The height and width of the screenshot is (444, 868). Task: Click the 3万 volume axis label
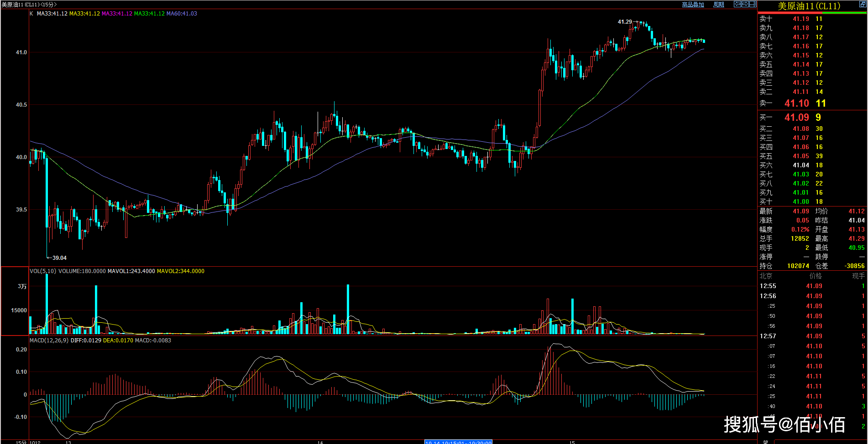coord(22,286)
